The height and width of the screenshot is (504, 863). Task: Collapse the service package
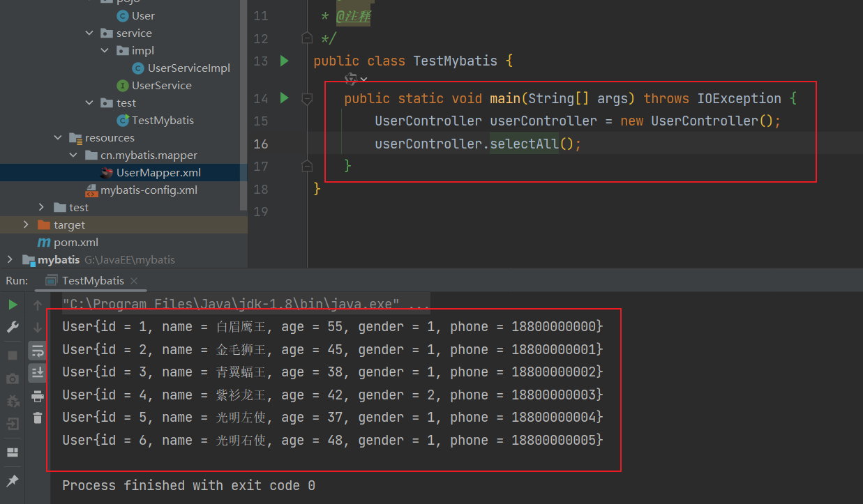89,33
